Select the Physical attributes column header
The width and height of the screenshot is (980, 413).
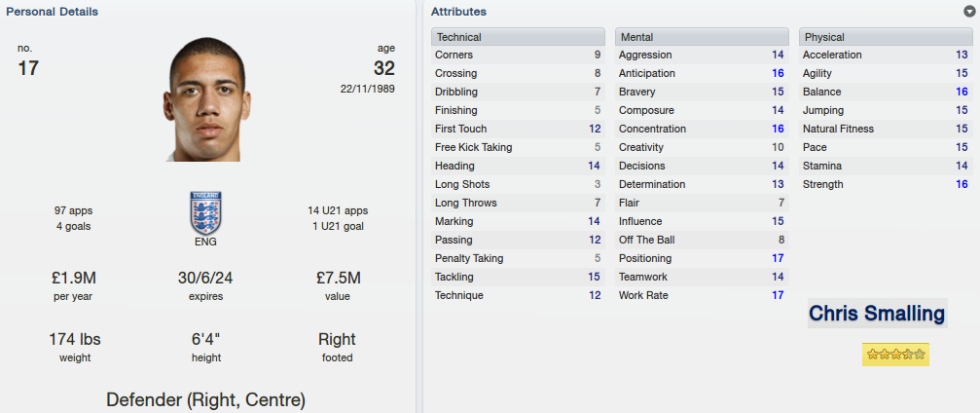(886, 37)
